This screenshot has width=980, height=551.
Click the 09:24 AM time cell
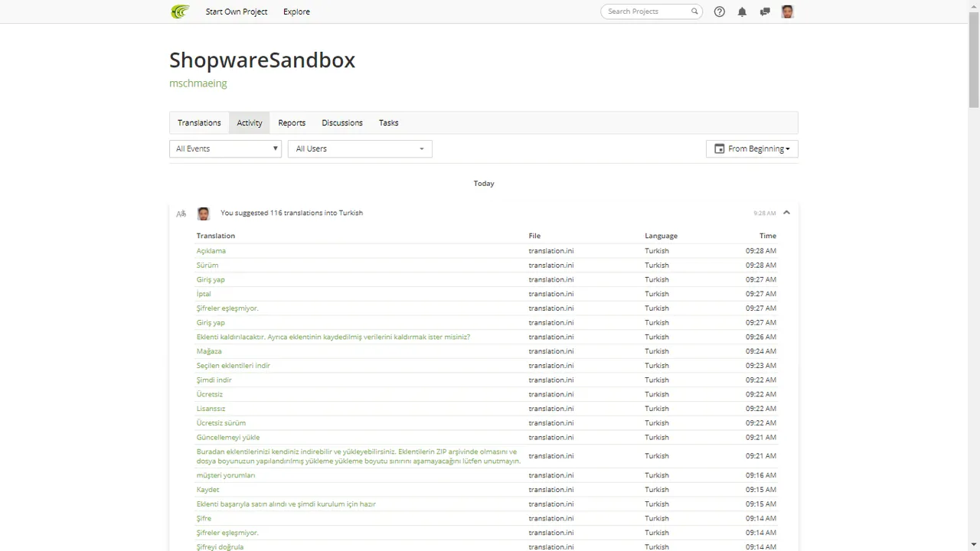click(x=761, y=351)
